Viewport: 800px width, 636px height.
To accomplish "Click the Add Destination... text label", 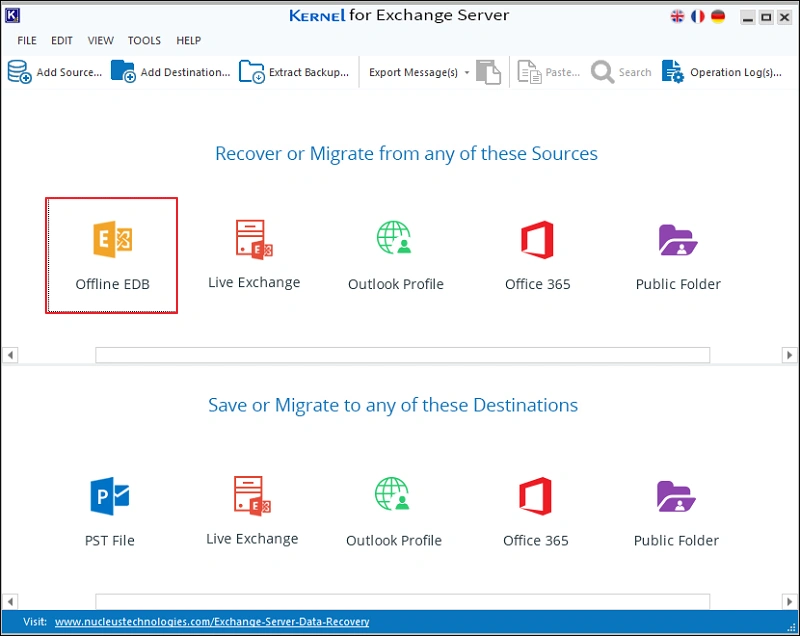I will [185, 72].
